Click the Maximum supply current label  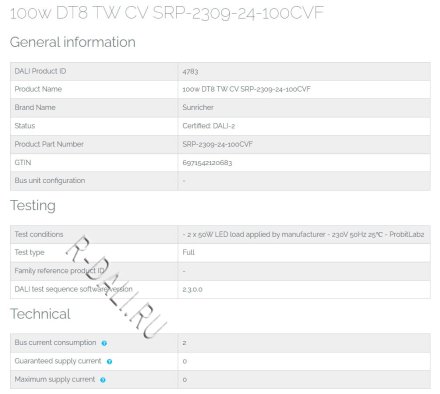[x=55, y=379]
